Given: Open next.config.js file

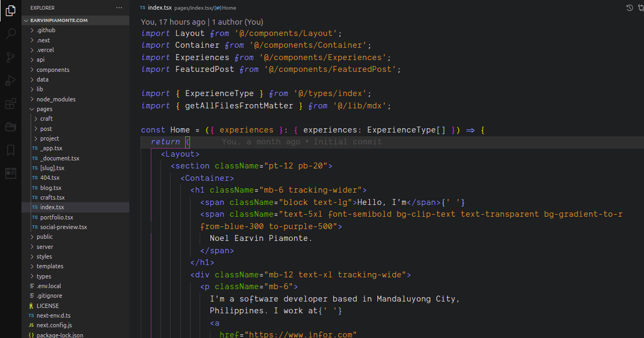Looking at the screenshot, I should (54, 325).
